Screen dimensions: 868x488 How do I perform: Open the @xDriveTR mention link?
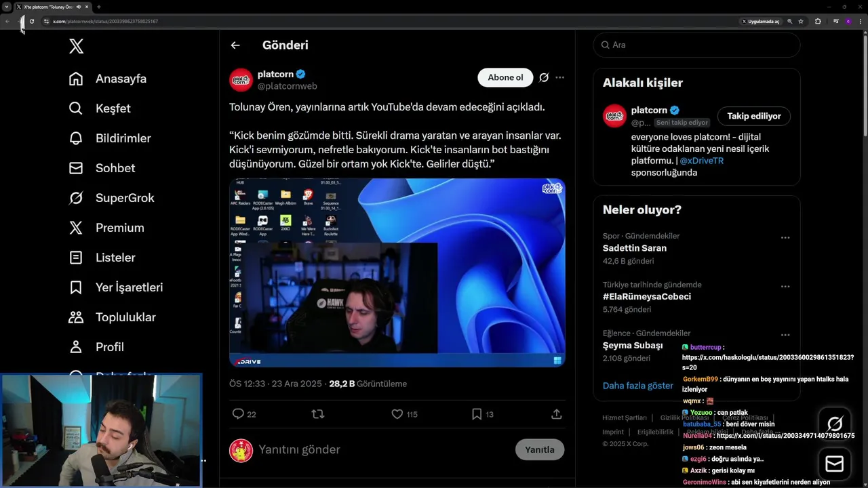701,161
